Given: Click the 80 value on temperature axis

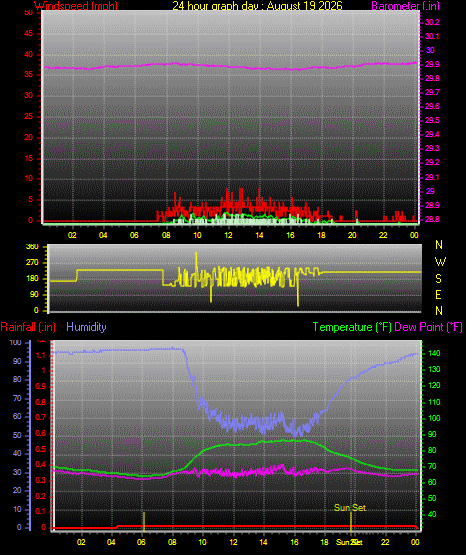Looking at the screenshot, I should pyautogui.click(x=432, y=450).
